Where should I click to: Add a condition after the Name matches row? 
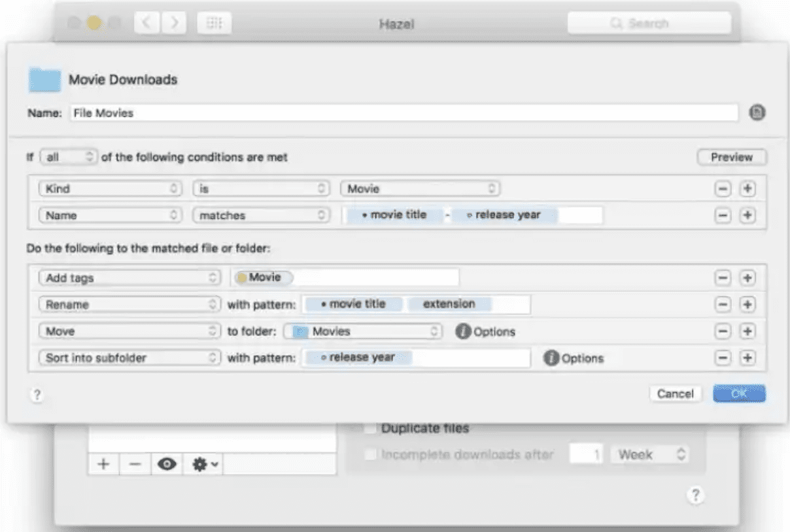pos(747,216)
